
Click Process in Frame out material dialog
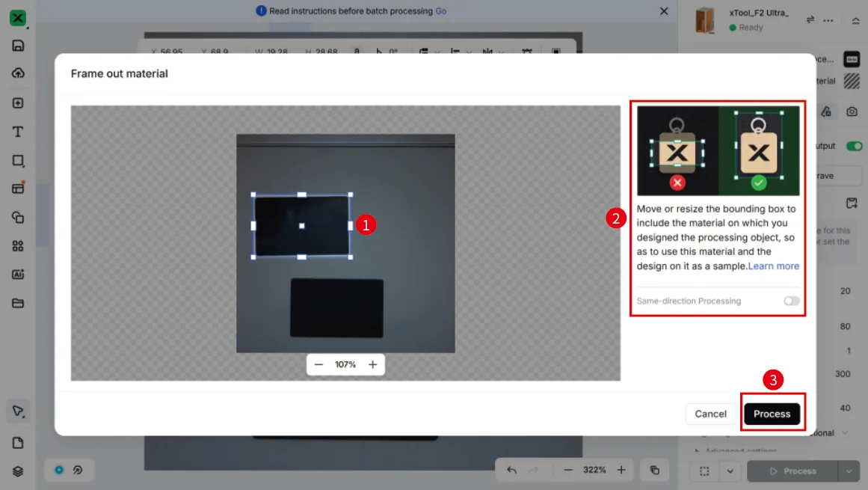(772, 414)
